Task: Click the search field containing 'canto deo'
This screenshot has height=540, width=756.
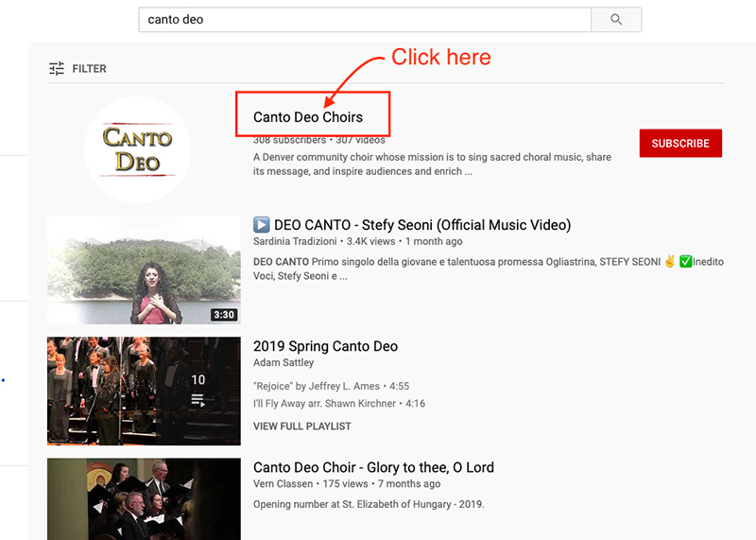Action: 364,19
